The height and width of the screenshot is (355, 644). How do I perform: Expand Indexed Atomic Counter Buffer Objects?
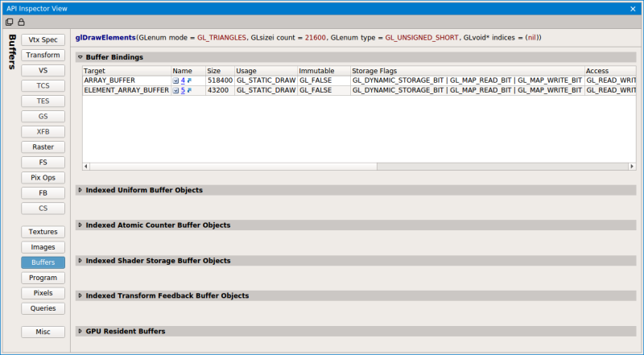click(80, 225)
